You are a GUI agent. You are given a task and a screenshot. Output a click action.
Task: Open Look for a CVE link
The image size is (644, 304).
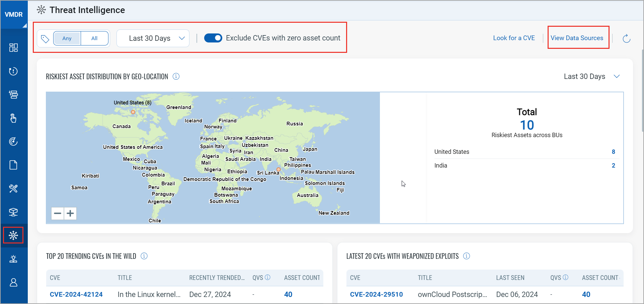(514, 38)
